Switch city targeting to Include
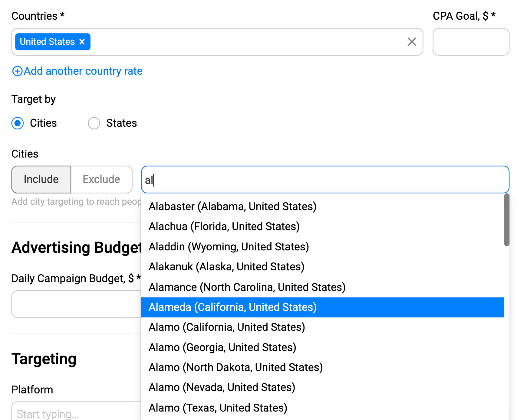This screenshot has width=530, height=420. point(41,179)
